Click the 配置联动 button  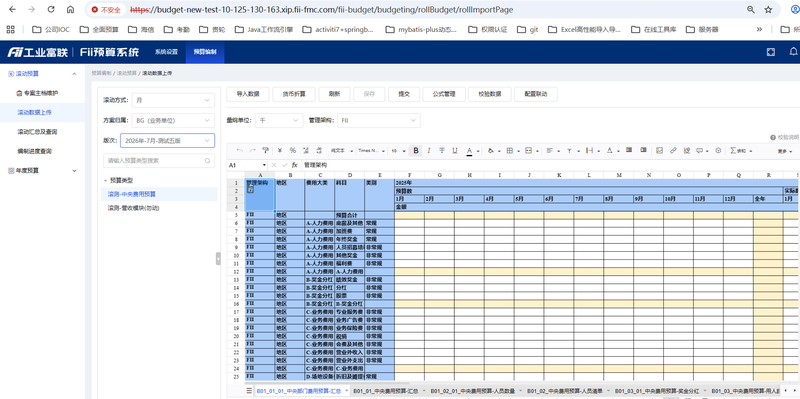tap(536, 94)
